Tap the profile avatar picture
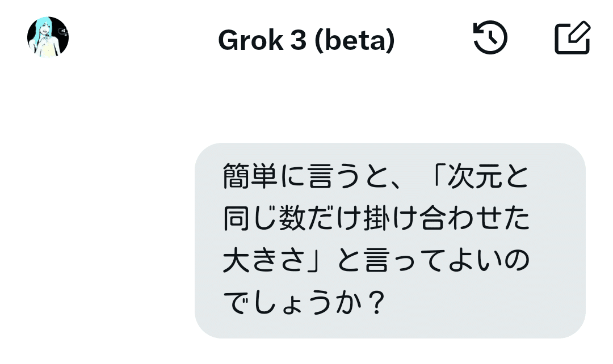 click(48, 37)
